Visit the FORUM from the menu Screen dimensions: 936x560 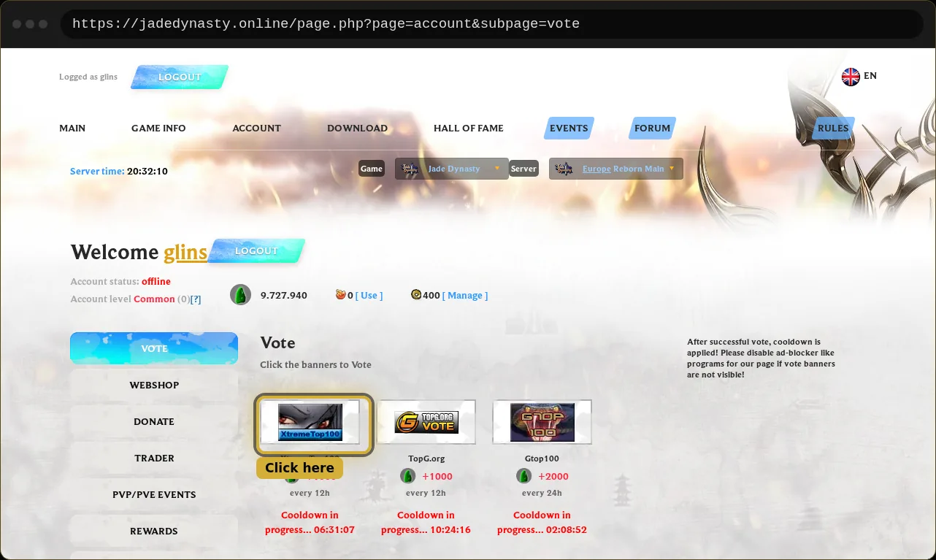(x=652, y=129)
